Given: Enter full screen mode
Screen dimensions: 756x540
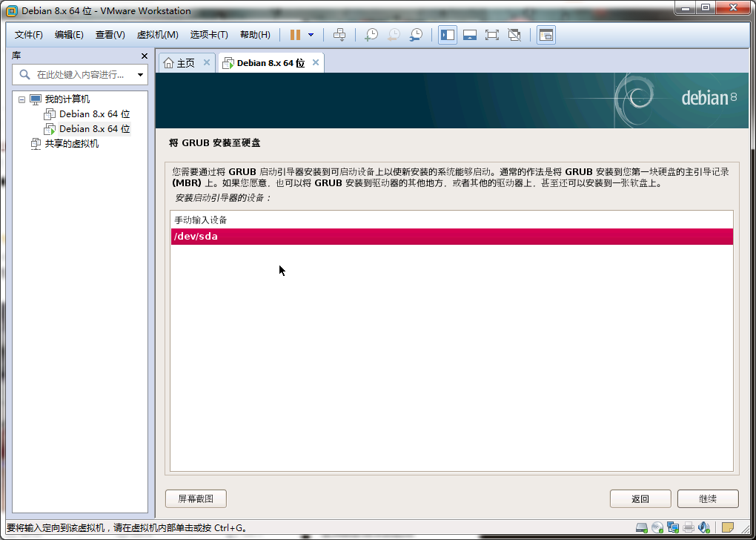Looking at the screenshot, I should (492, 35).
